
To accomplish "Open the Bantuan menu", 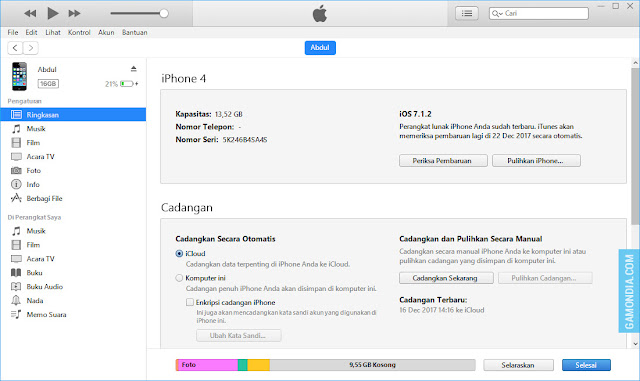I will [x=134, y=32].
